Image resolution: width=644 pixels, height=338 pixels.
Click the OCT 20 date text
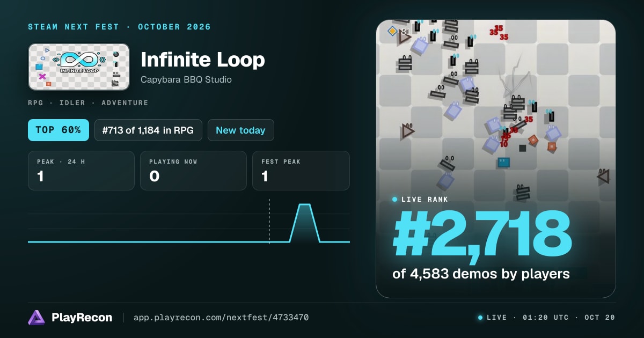(600, 318)
